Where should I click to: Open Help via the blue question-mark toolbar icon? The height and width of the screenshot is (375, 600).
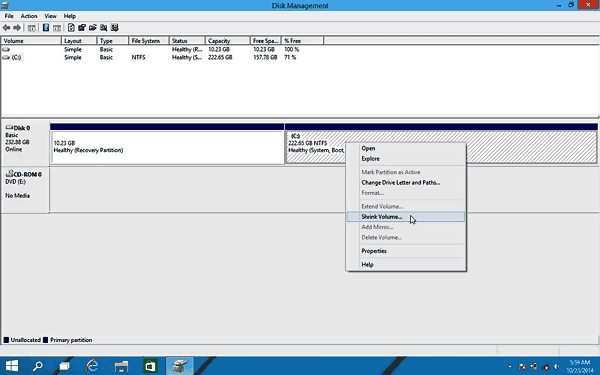pyautogui.click(x=46, y=28)
